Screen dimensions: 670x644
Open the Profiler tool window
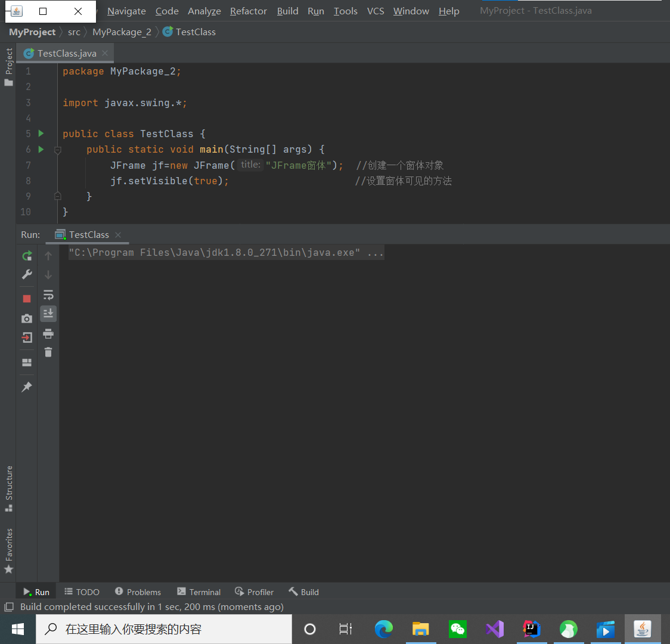point(255,592)
